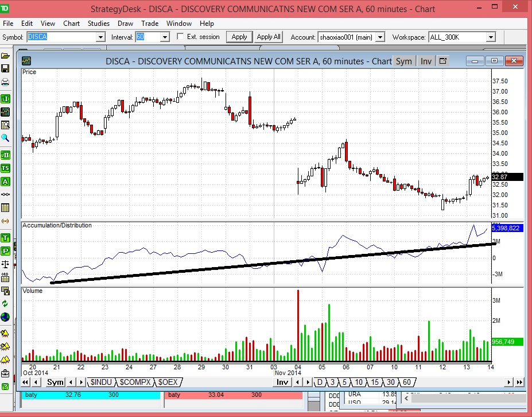This screenshot has height=417, width=532.
Task: Select the 30 interval tab
Action: point(390,383)
